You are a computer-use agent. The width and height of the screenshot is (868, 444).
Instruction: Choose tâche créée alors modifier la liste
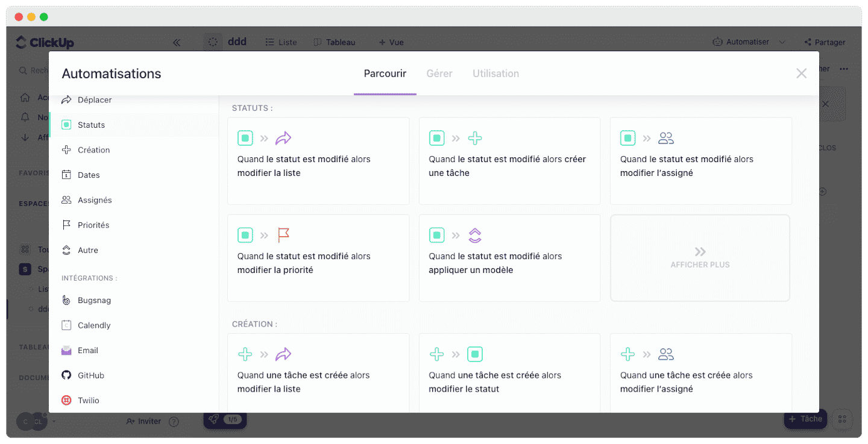pyautogui.click(x=318, y=374)
